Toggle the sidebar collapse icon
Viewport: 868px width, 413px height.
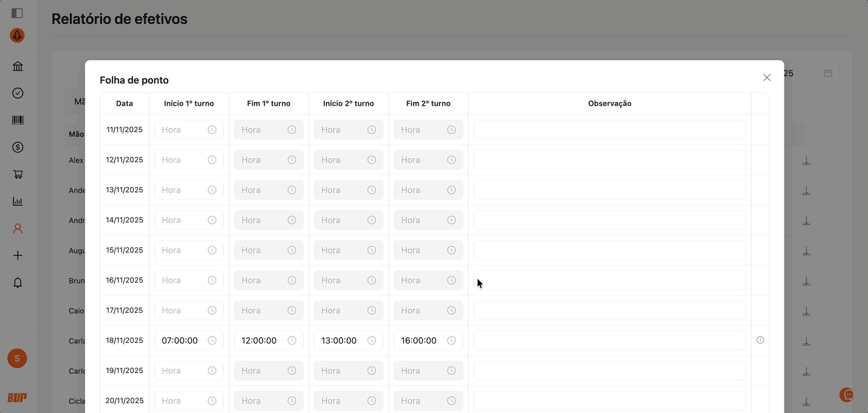coord(17,13)
